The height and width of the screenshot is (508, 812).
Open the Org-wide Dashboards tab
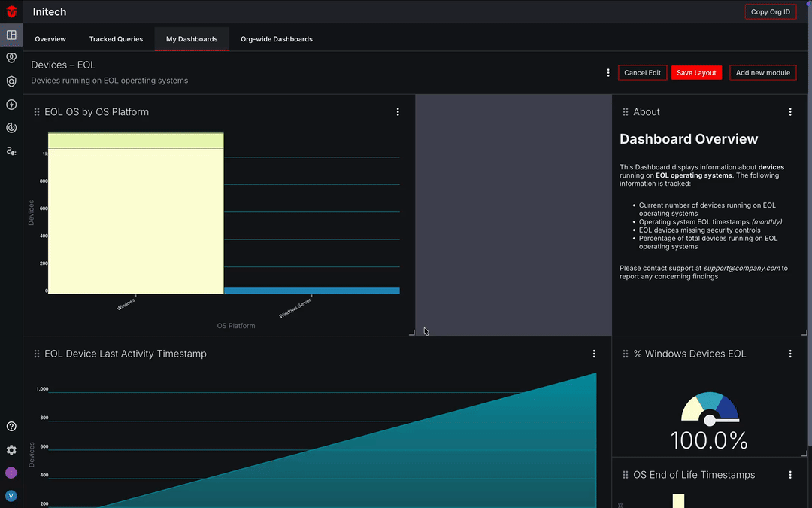pyautogui.click(x=277, y=38)
